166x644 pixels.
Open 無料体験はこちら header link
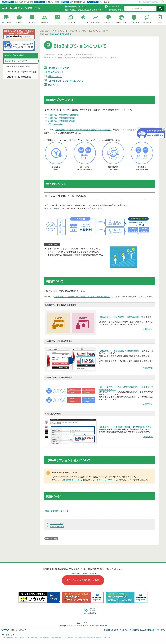pos(115,10)
